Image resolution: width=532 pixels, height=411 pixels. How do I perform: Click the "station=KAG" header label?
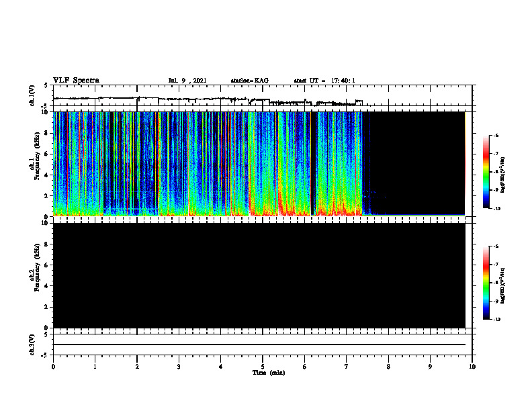[x=250, y=81]
